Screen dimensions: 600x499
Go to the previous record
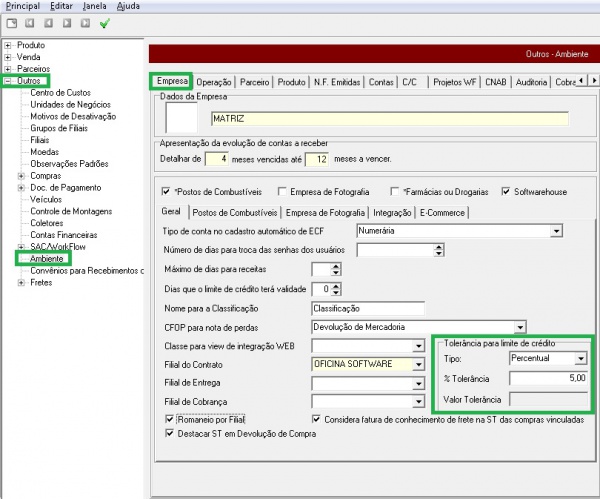click(48, 22)
